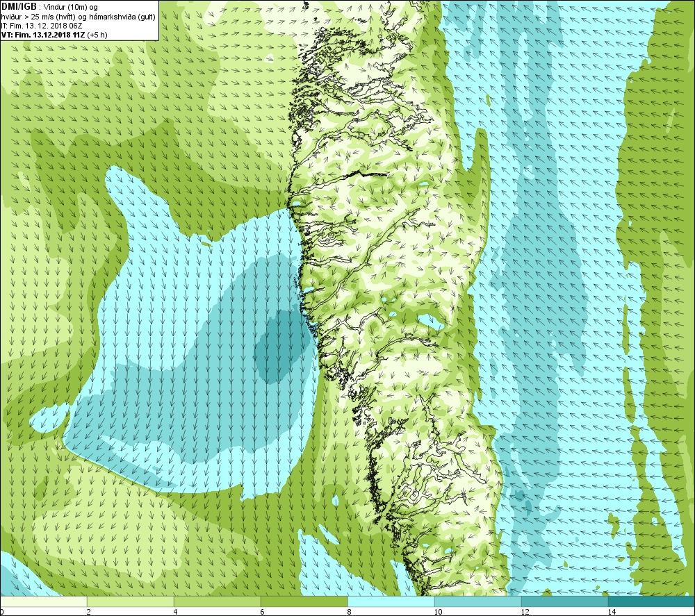
Task: Click the 10–12 m/s turquoise legend swatch
Action: tap(478, 601)
